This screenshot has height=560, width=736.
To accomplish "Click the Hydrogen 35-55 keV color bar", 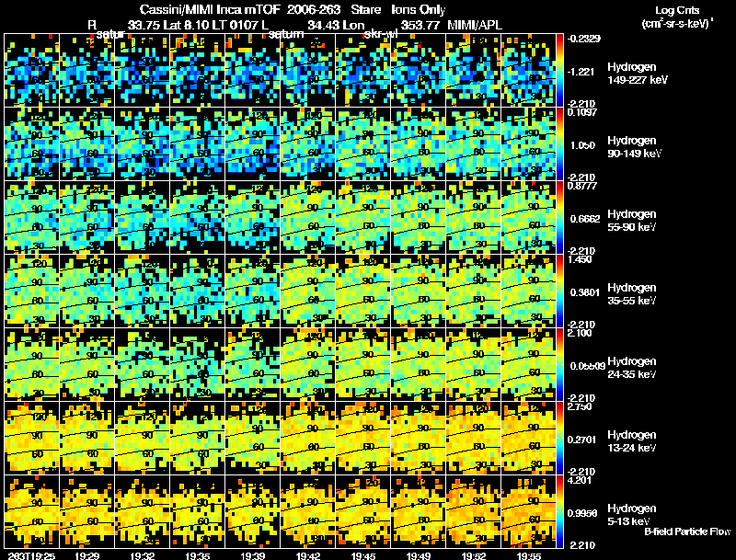I will click(559, 291).
